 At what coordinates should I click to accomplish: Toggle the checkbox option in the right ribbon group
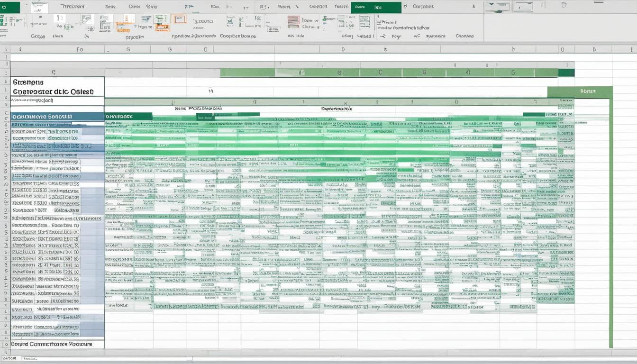(x=377, y=23)
